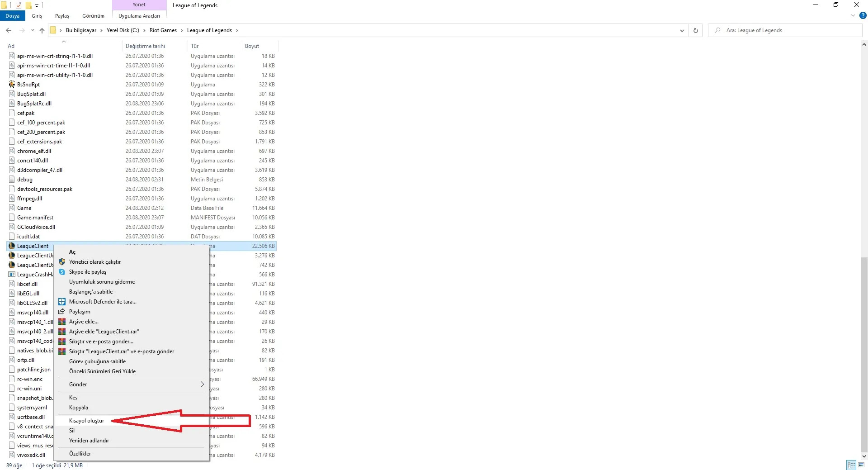Click the scrollbar up arrow

(x=864, y=44)
